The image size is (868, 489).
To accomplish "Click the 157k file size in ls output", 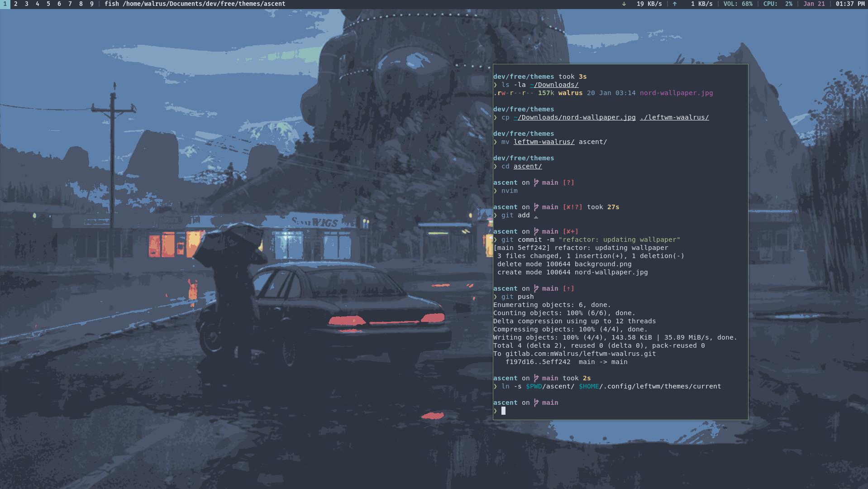I will point(546,93).
